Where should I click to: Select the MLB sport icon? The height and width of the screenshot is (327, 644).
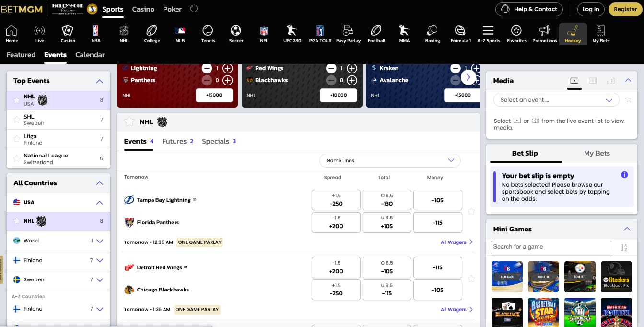[180, 34]
